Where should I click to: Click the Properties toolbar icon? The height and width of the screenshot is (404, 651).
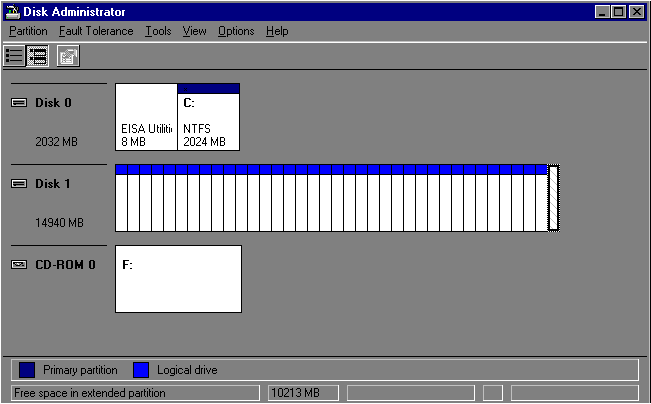[x=68, y=56]
